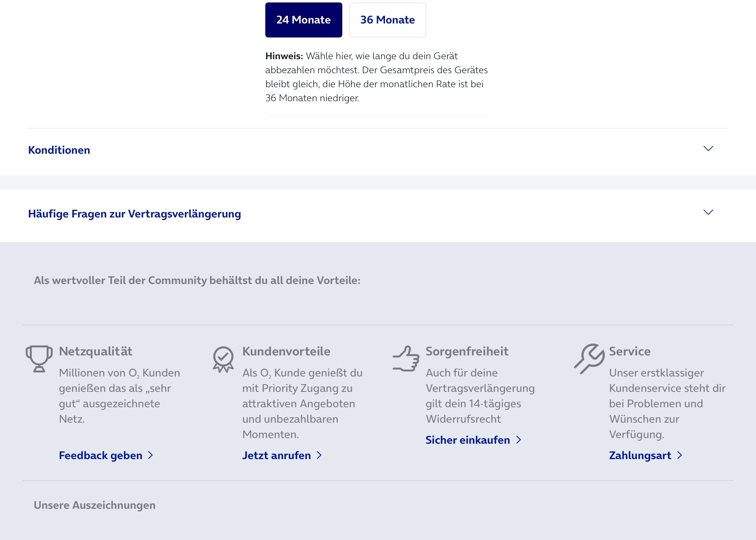This screenshot has width=756, height=540.
Task: Click the arrow next to Feedback geben
Action: (x=150, y=455)
